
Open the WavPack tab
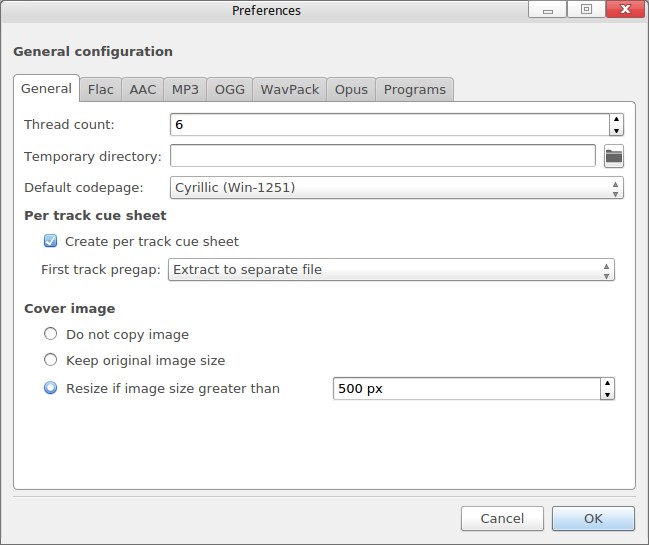click(x=289, y=89)
